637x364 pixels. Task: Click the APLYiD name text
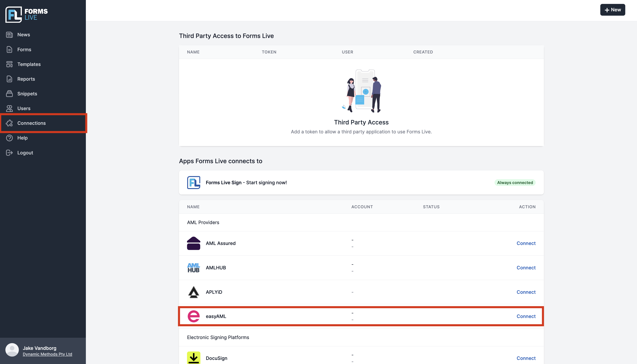pyautogui.click(x=214, y=292)
